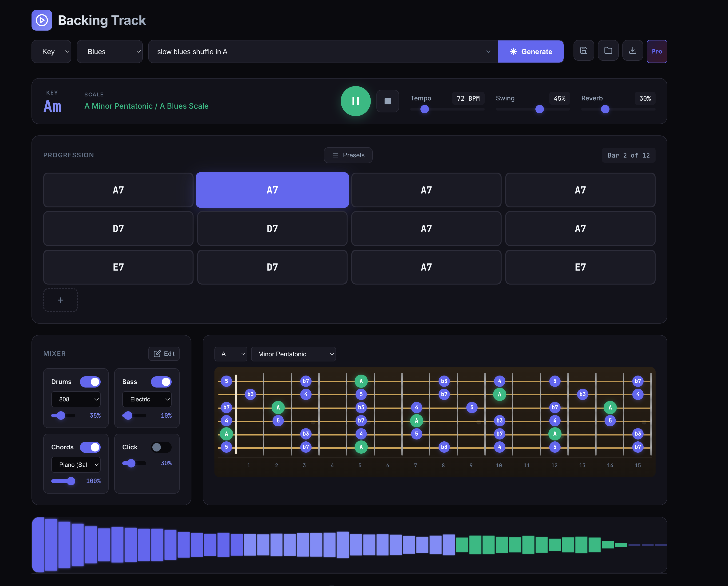Viewport: 728px width, 586px height.
Task: Enable the Click metronome
Action: pyautogui.click(x=161, y=447)
